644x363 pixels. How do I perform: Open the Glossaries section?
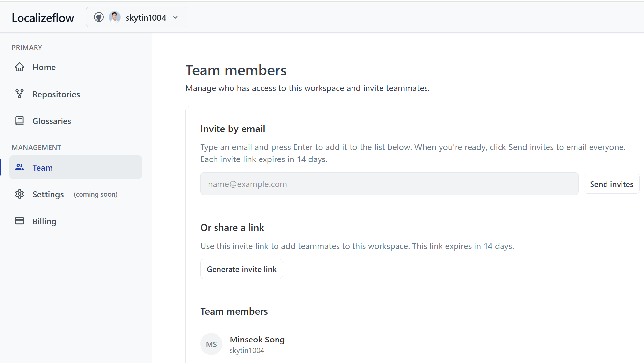click(x=52, y=121)
